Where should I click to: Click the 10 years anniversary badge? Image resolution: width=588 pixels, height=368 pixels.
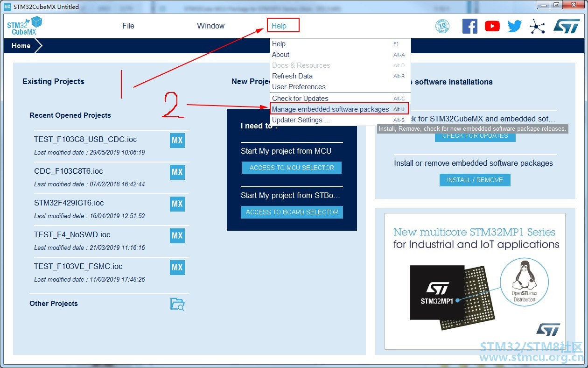(x=442, y=26)
